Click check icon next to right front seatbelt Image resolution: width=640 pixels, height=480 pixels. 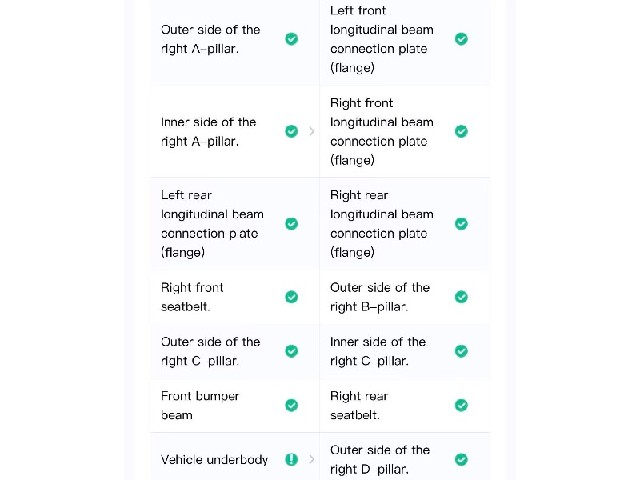pos(291,297)
